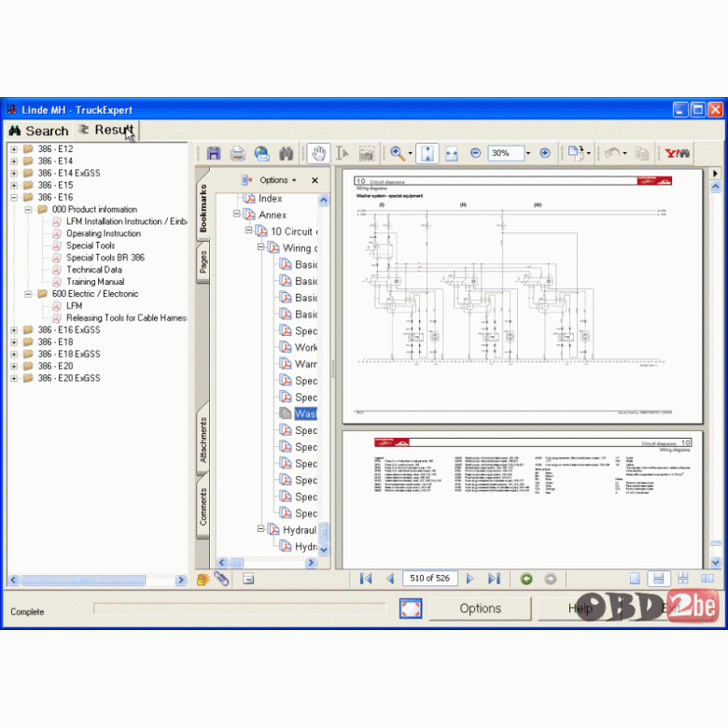Screen dimensions: 728x728
Task: Collapse 600 Electric / Electronic folder
Action: 28,294
